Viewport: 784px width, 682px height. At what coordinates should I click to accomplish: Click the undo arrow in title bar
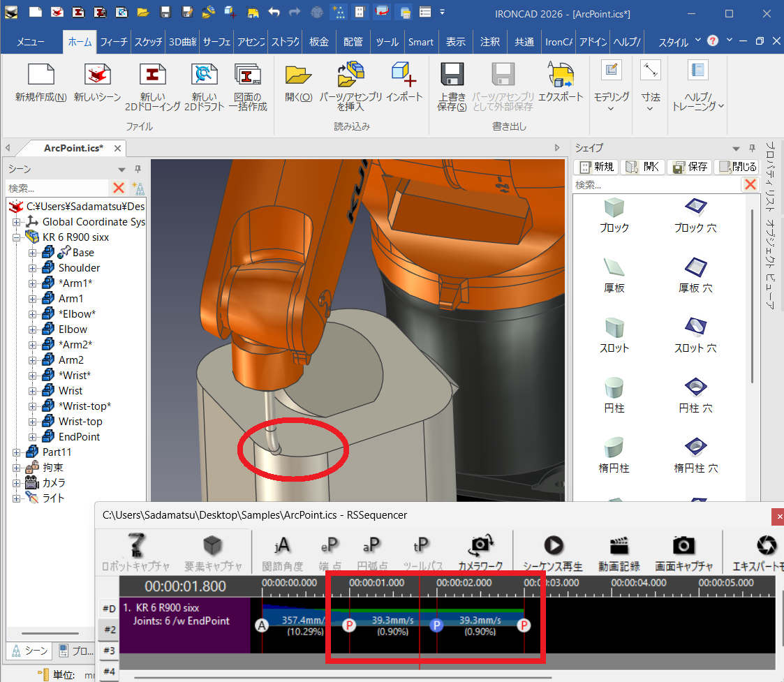(274, 12)
